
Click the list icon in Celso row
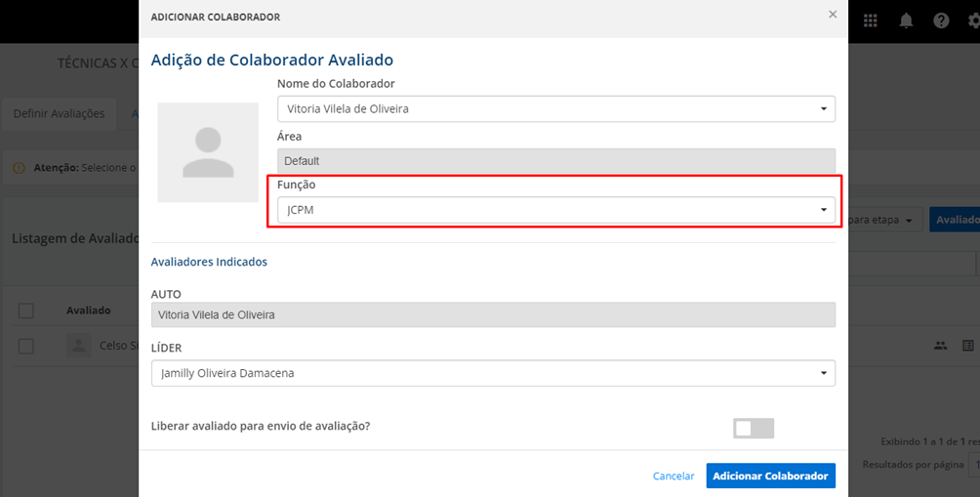[x=968, y=346]
